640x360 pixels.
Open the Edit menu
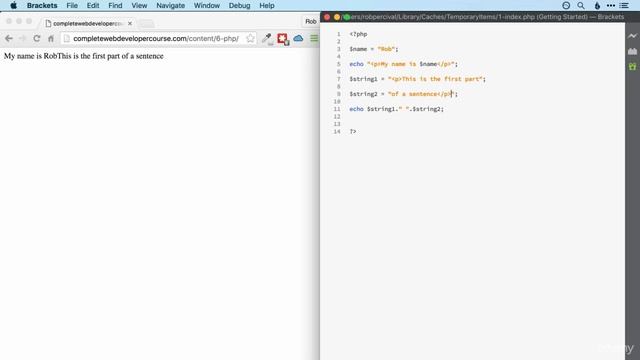point(93,6)
